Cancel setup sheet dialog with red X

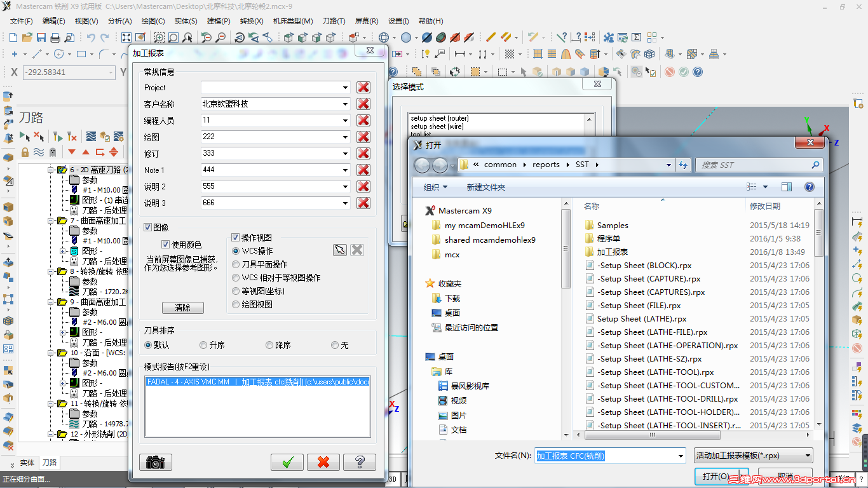click(x=323, y=462)
